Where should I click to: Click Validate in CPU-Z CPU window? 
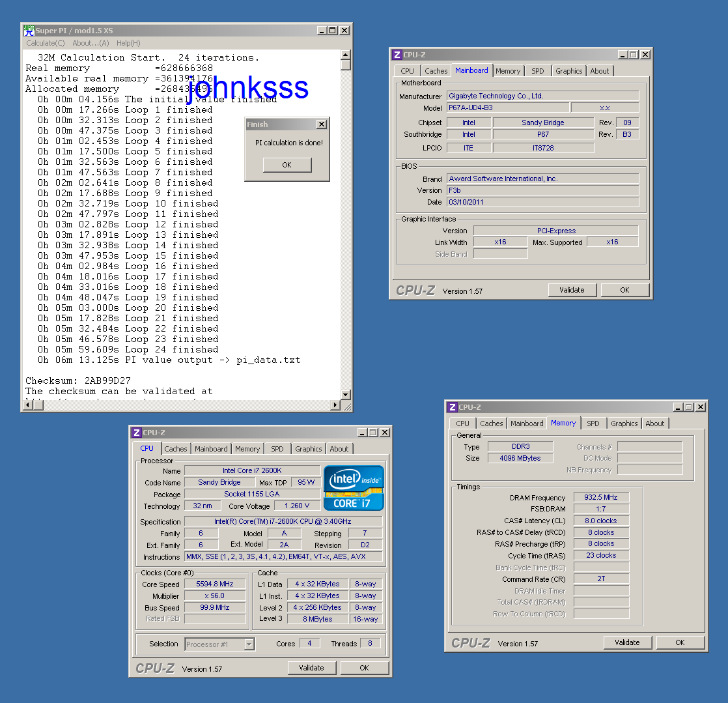point(311,668)
